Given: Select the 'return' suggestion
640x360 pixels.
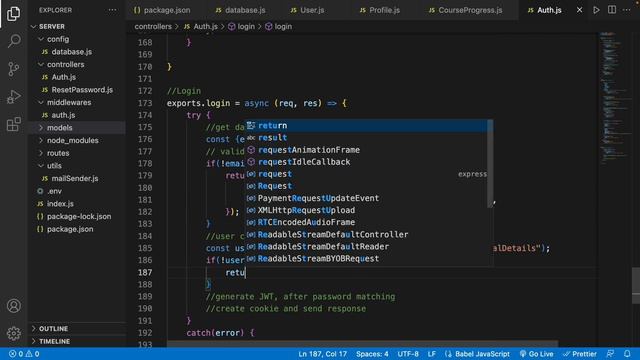Looking at the screenshot, I should 366,126.
